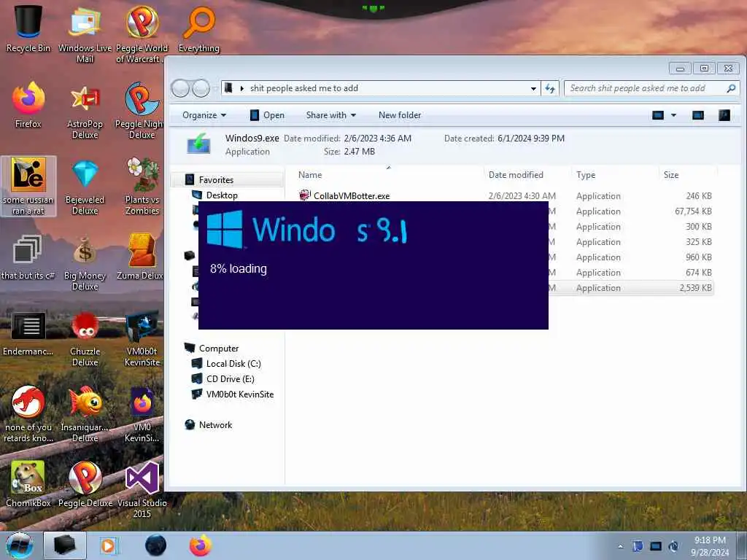Launch ChomikBox from the desktop
Screen dimensions: 747x560
tap(28, 483)
